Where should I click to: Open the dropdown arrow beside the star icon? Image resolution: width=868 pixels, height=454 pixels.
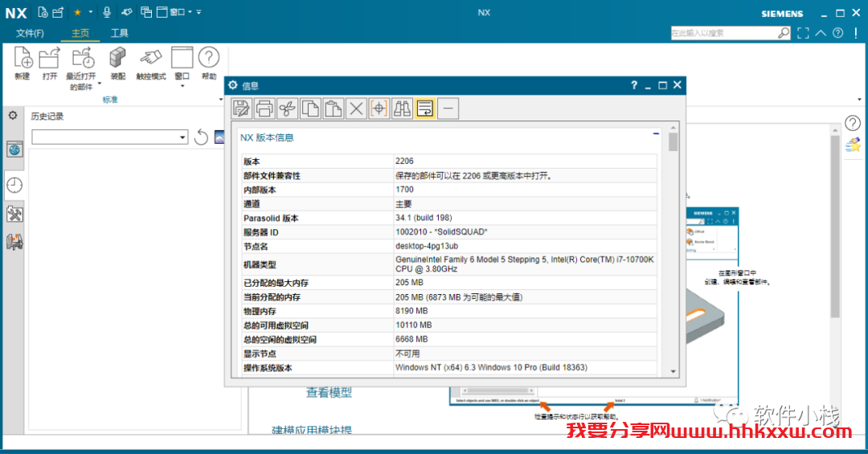(90, 11)
